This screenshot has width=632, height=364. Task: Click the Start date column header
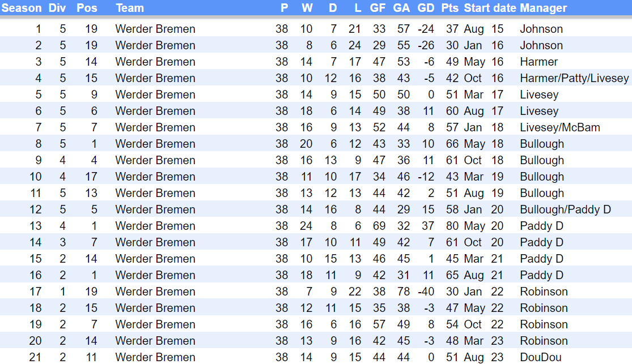pyautogui.click(x=490, y=8)
